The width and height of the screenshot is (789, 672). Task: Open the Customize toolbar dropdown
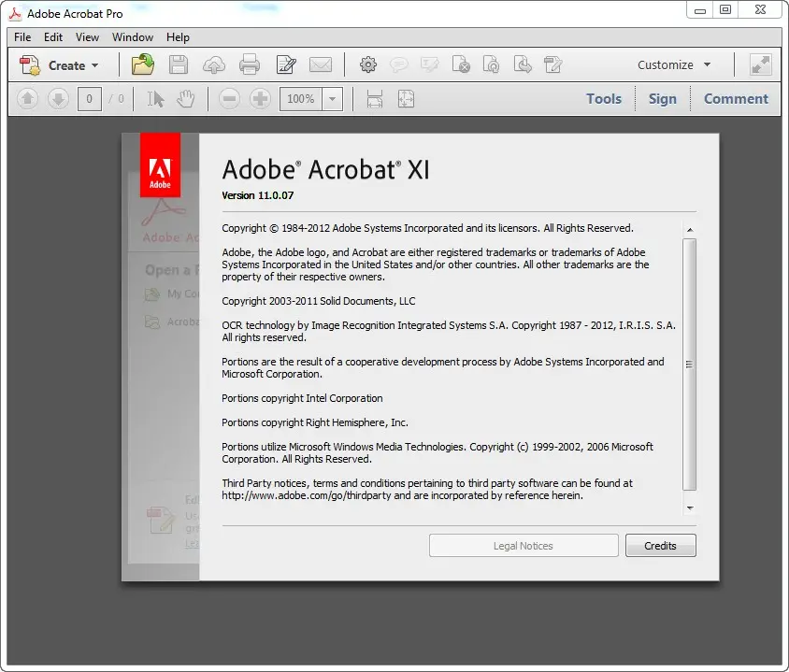(674, 64)
